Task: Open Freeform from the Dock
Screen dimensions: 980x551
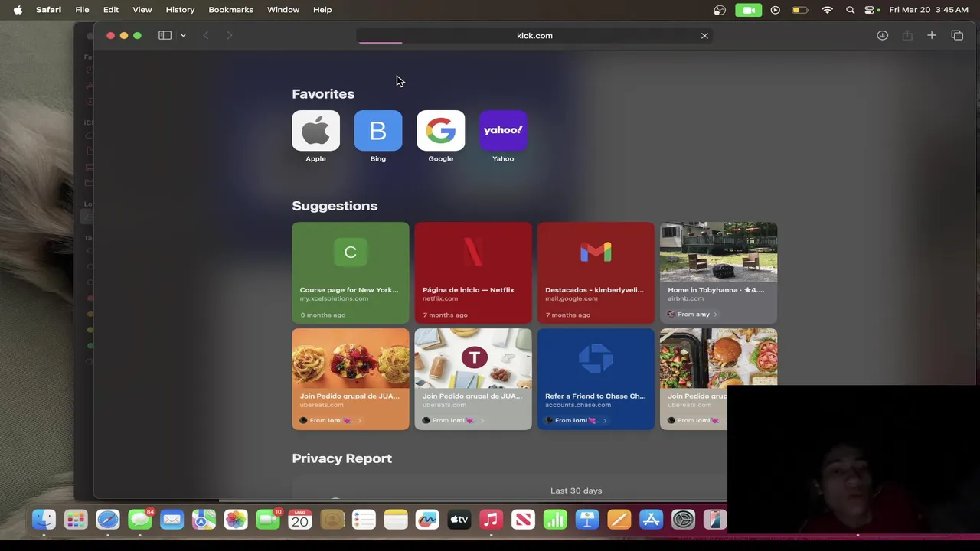Action: click(x=427, y=520)
